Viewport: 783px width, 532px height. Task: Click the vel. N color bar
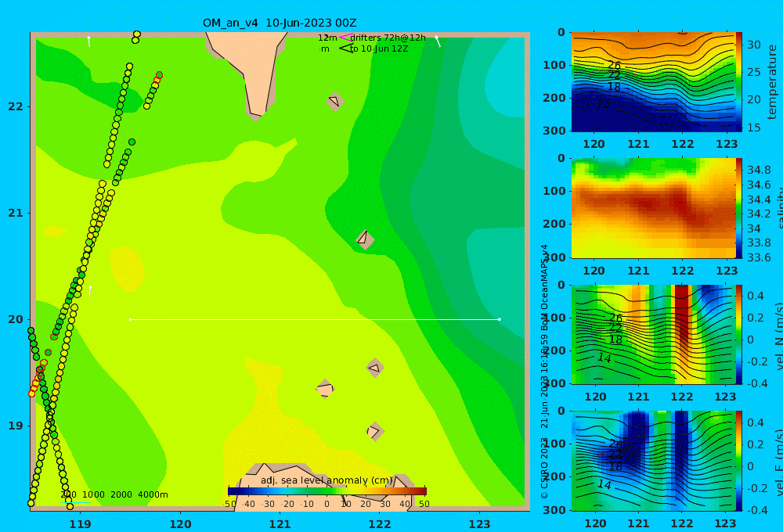coord(739,334)
